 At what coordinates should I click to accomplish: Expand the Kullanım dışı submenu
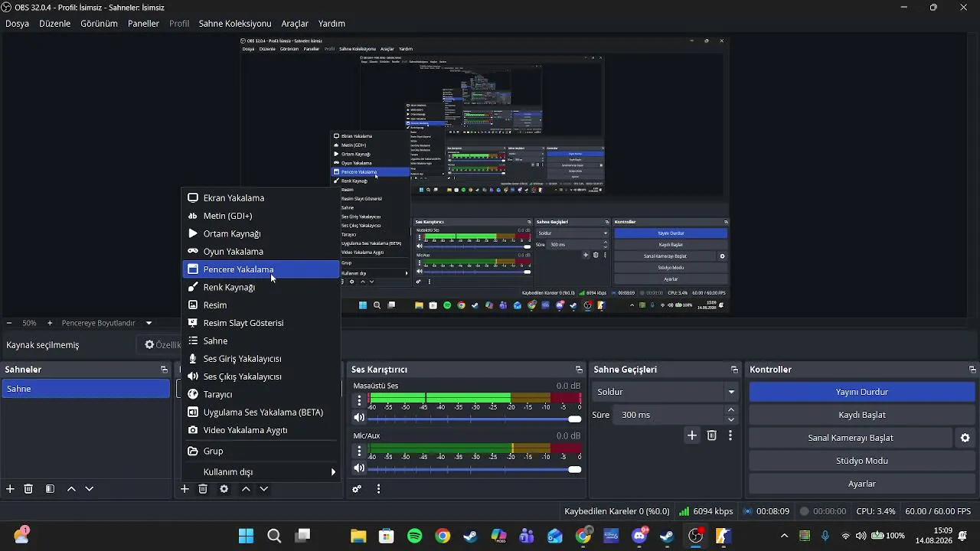click(x=260, y=472)
